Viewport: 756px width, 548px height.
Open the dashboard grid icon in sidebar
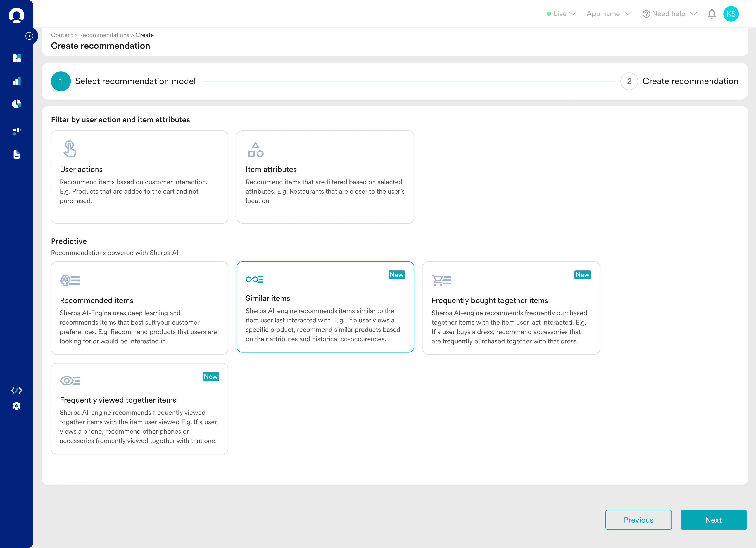[17, 58]
